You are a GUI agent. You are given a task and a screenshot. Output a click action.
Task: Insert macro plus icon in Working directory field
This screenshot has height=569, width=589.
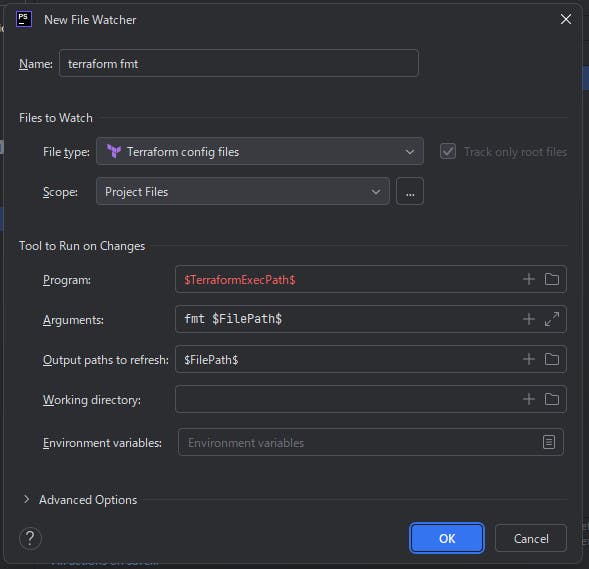[529, 399]
